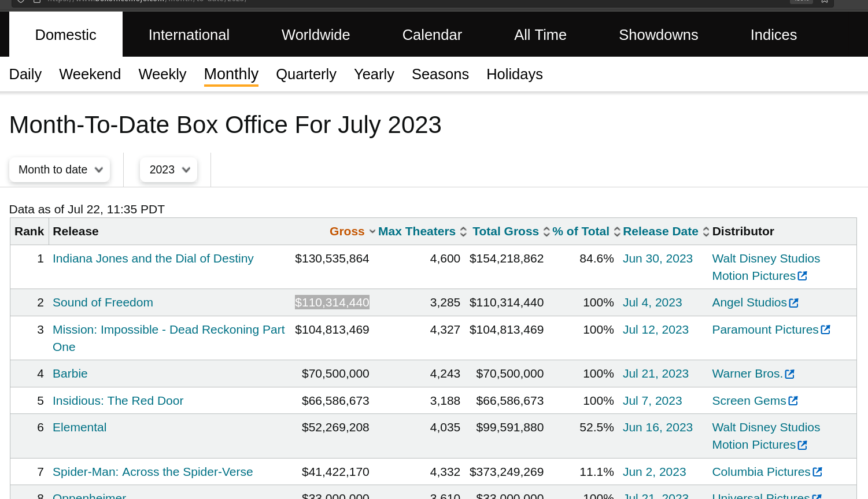Open the Elemental release page
The width and height of the screenshot is (868, 499).
(80, 427)
